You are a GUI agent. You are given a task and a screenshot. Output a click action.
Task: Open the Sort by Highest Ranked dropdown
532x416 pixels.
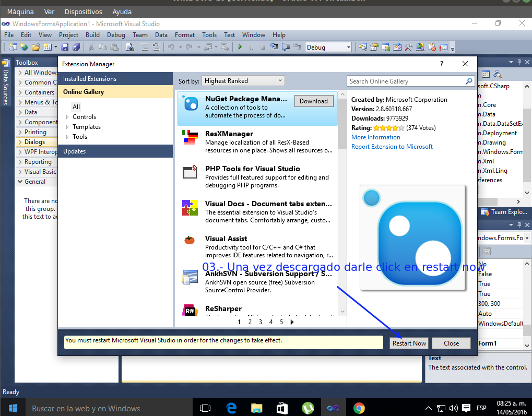pos(243,81)
